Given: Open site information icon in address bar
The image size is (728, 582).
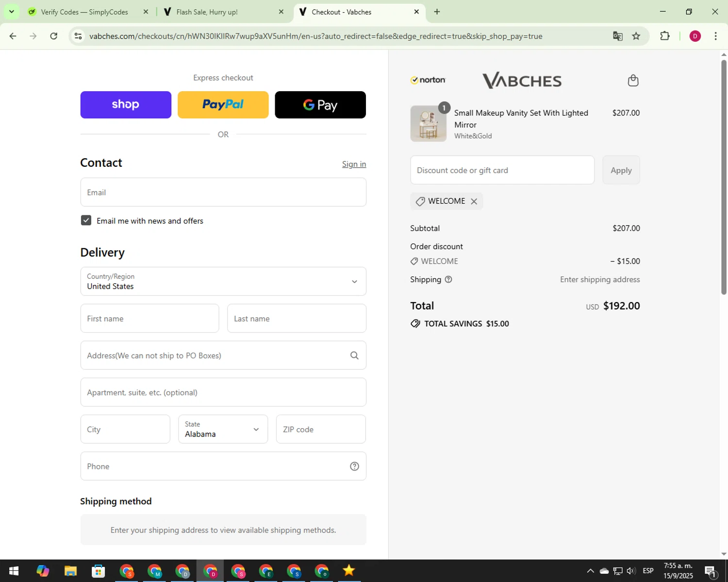Looking at the screenshot, I should coord(78,36).
